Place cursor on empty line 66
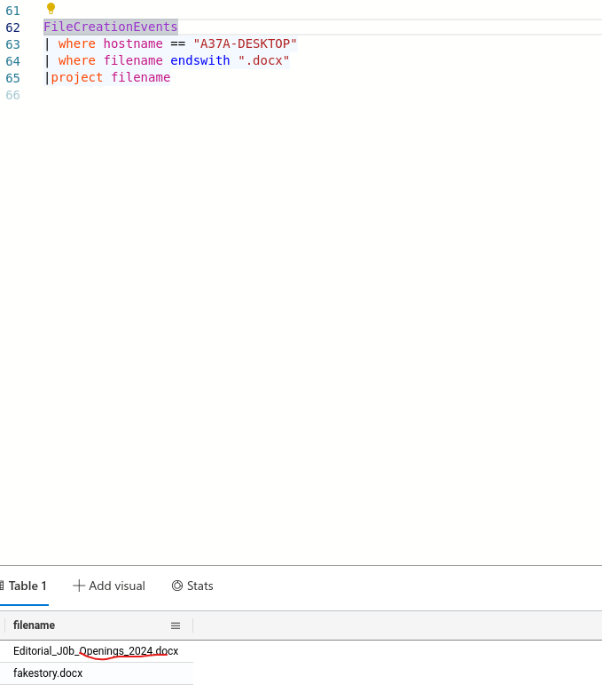The height and width of the screenshot is (700, 602). point(177,94)
